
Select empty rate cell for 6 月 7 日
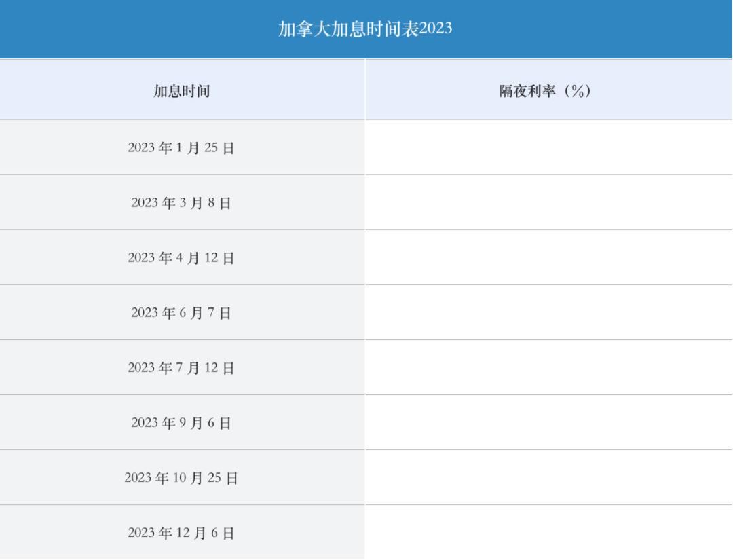pyautogui.click(x=548, y=313)
